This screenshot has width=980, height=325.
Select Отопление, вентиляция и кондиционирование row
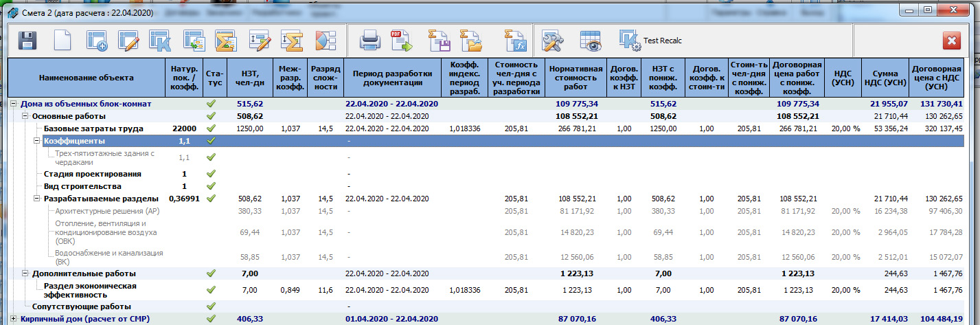[486, 232]
